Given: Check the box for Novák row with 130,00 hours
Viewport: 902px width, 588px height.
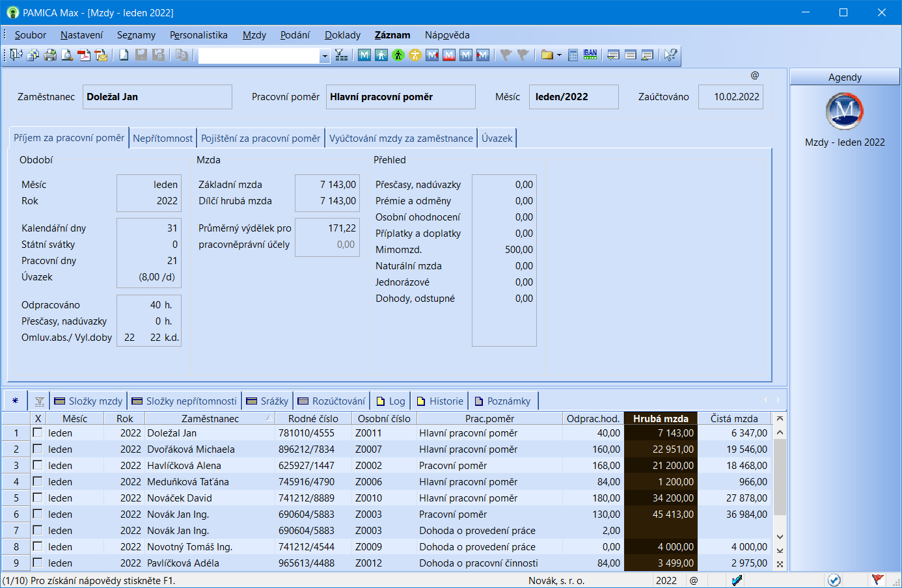Looking at the screenshot, I should click(38, 514).
